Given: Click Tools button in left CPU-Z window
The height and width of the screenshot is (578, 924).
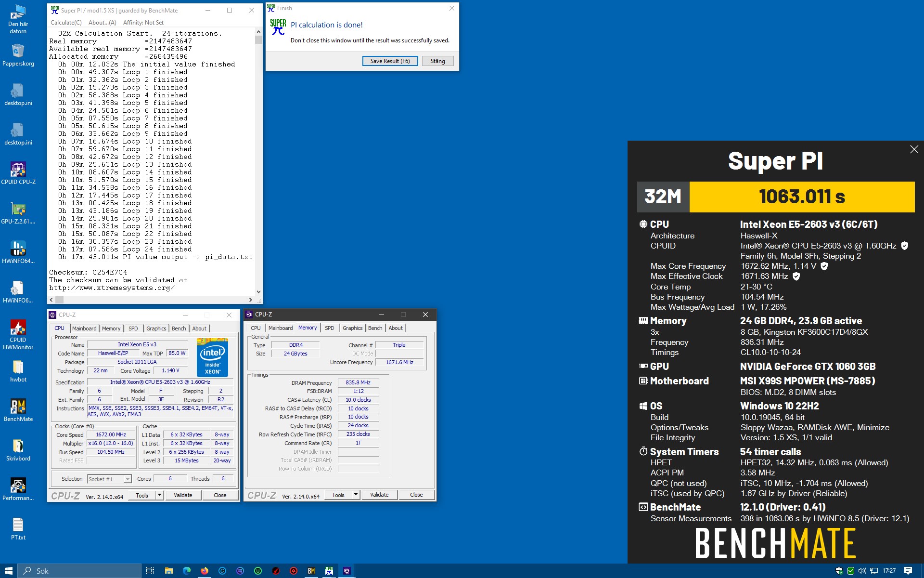Looking at the screenshot, I should [x=142, y=495].
